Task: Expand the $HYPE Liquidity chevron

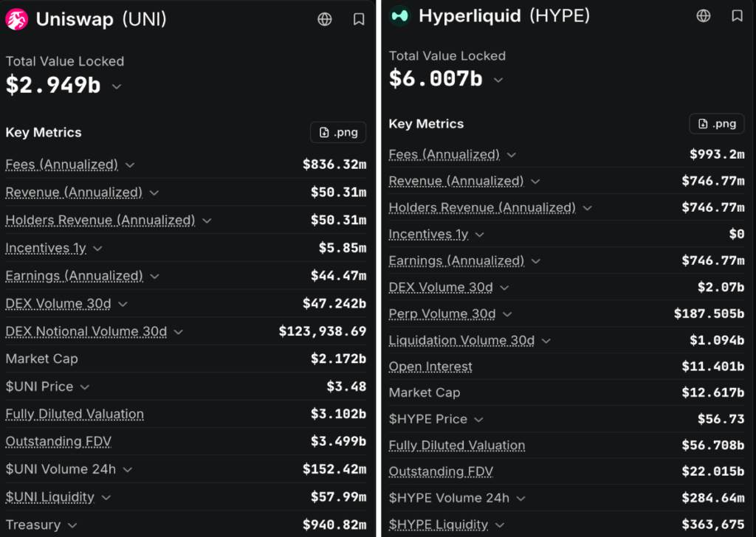Action: [500, 525]
